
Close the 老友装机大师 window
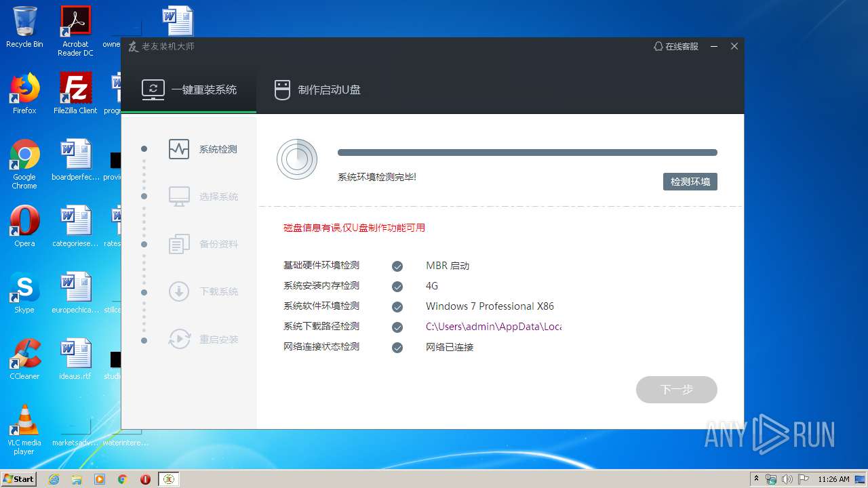734,46
